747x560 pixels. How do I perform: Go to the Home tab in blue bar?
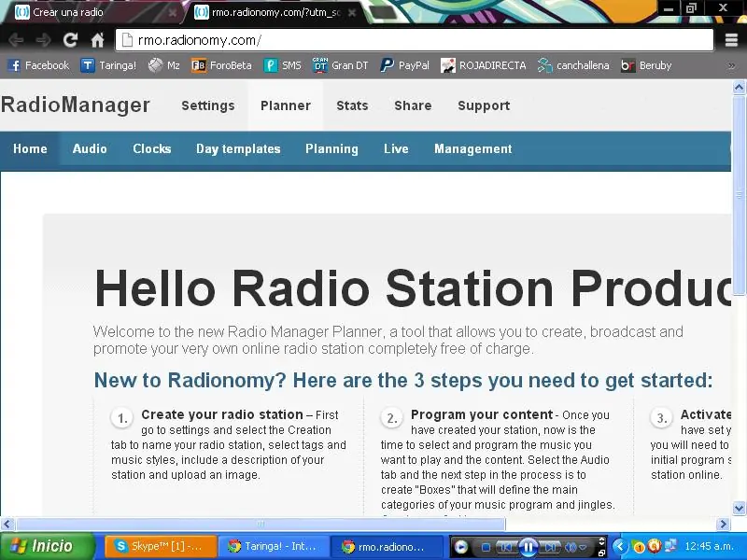click(30, 148)
